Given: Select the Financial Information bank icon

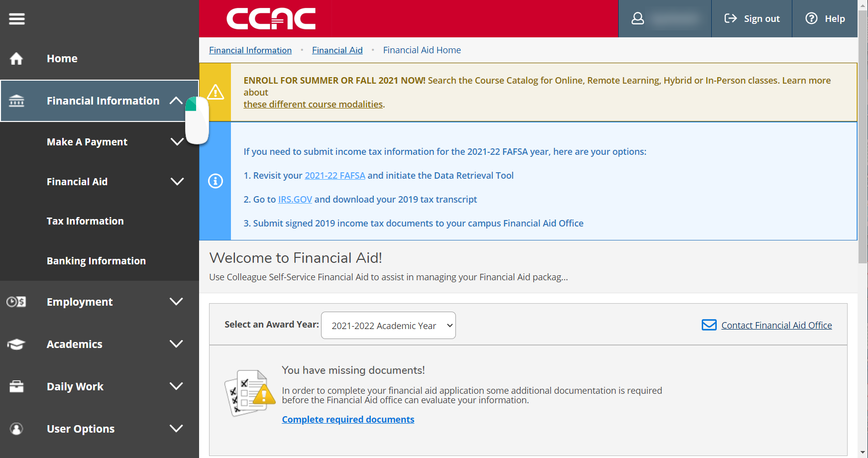Looking at the screenshot, I should point(16,101).
